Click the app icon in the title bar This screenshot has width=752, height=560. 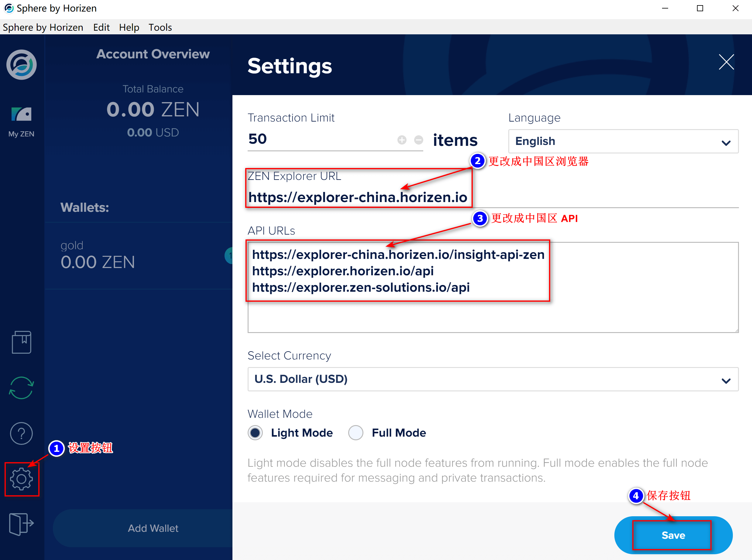coord(9,8)
